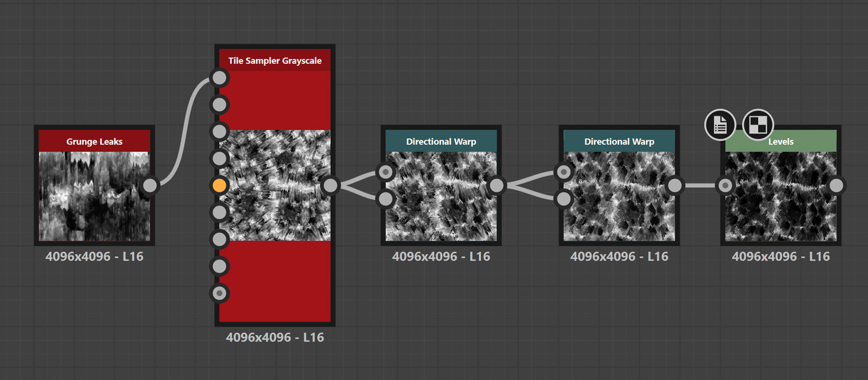Click the 4096x4096 - L16 label under Levels
The height and width of the screenshot is (380, 868).
tap(781, 257)
